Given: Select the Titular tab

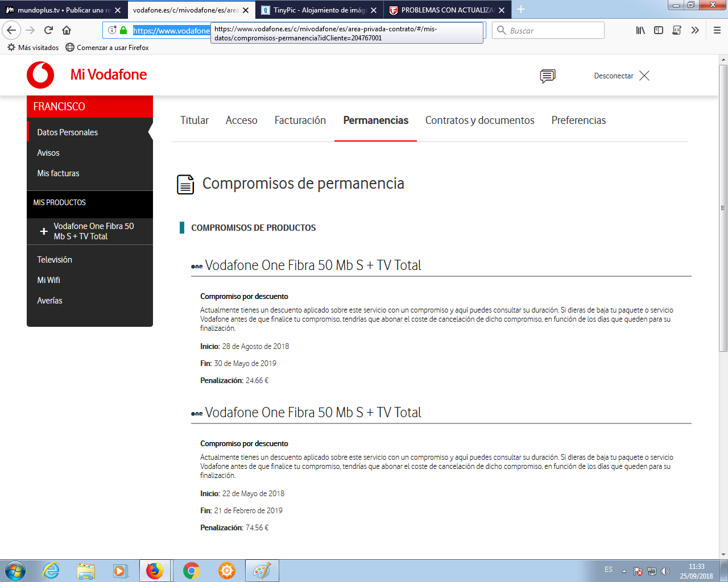Looking at the screenshot, I should 195,120.
